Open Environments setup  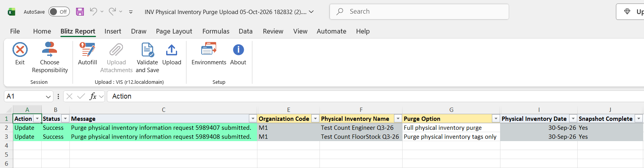tap(209, 54)
